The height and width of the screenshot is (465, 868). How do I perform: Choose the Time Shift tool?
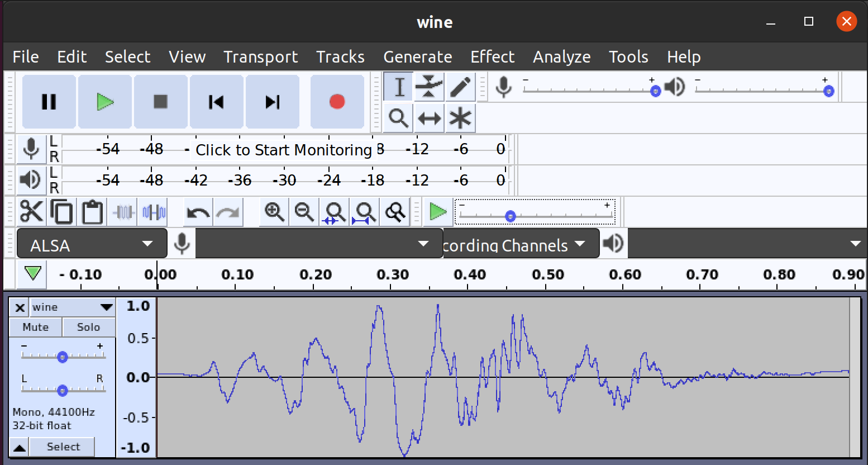(x=429, y=118)
